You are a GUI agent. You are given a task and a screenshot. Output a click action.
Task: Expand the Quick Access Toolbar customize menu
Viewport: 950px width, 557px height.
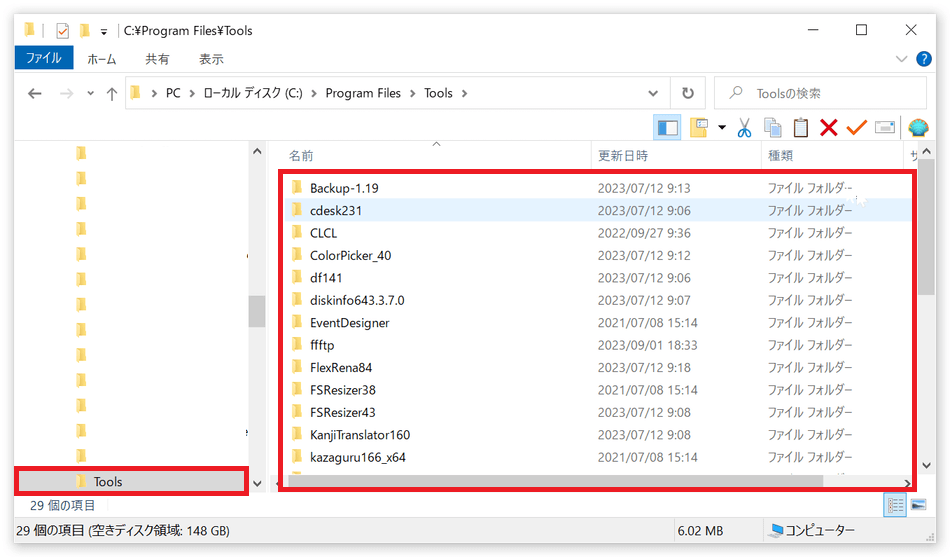click(x=104, y=31)
